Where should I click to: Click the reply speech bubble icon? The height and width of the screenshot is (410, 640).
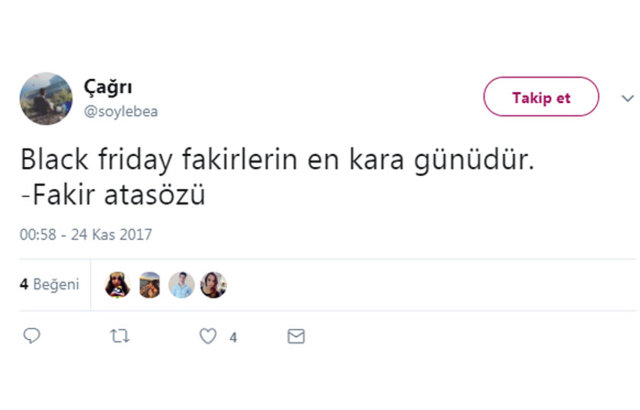click(x=31, y=337)
